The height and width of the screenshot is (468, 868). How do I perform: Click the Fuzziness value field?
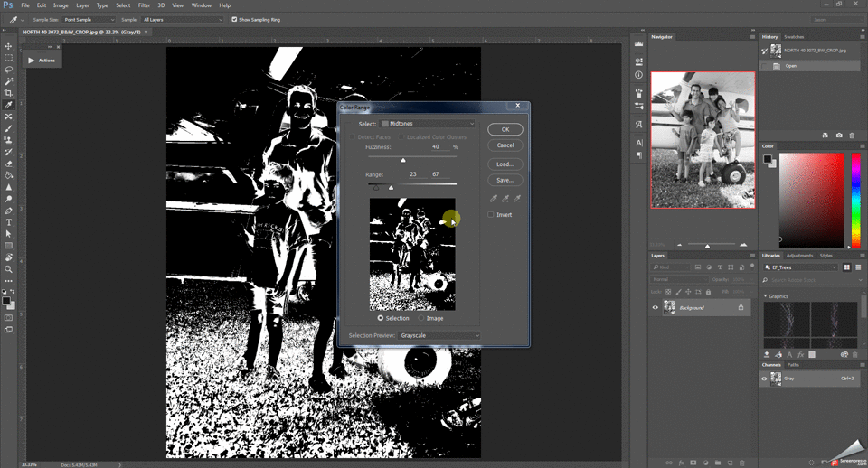click(439, 147)
